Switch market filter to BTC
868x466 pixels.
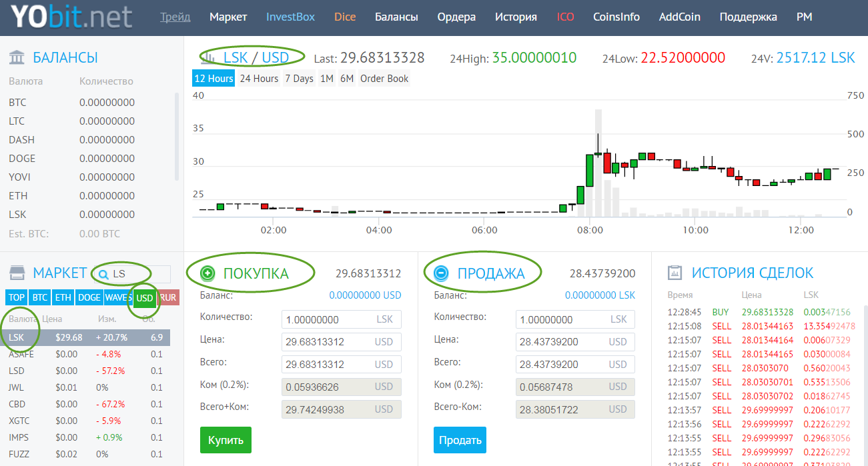(39, 298)
